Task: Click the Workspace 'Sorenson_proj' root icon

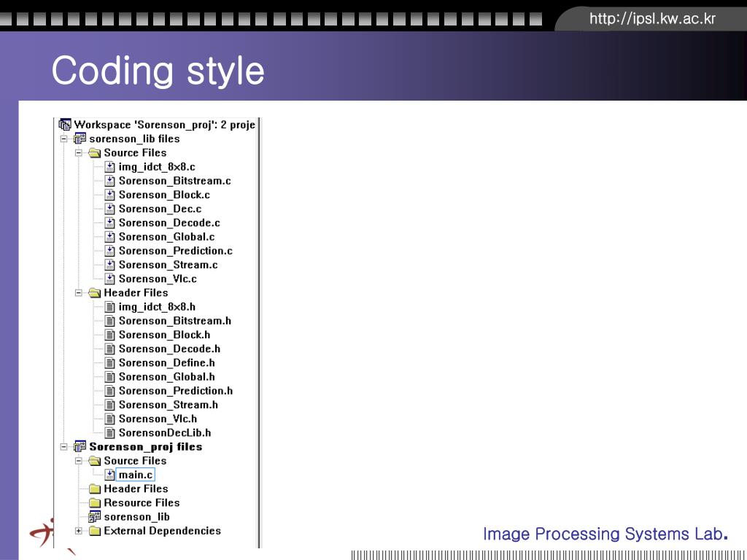Action: click(65, 125)
